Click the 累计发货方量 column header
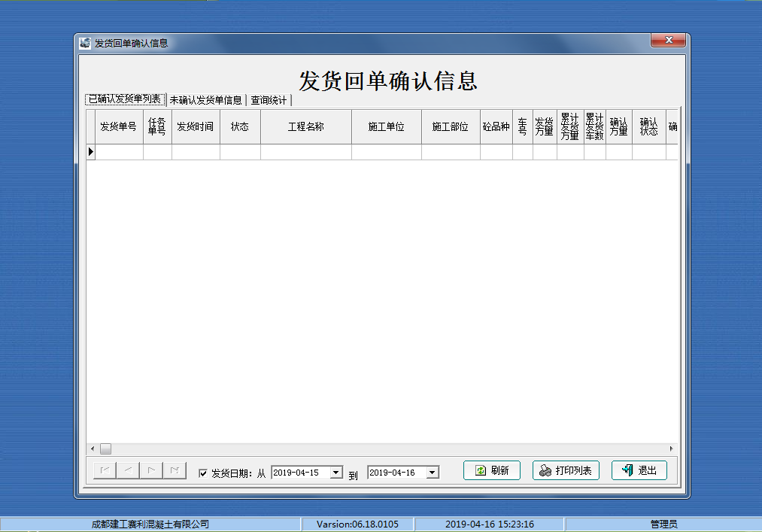Screen dimensions: 762x532 click(x=570, y=127)
